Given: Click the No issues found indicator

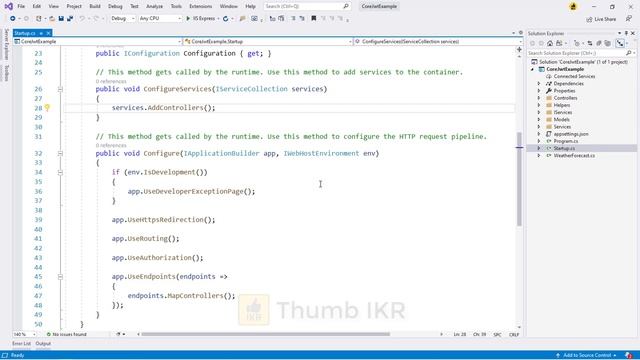Looking at the screenshot, I should [x=66, y=334].
